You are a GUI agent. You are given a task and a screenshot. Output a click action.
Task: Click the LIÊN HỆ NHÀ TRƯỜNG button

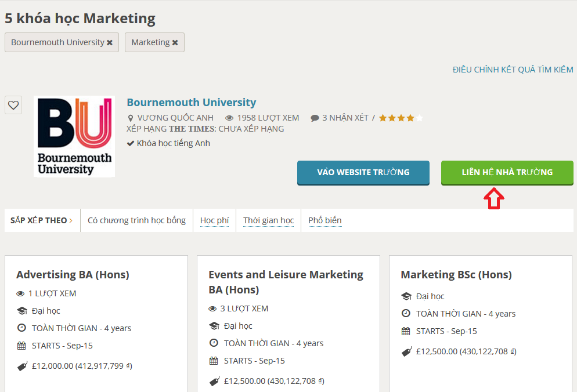507,172
